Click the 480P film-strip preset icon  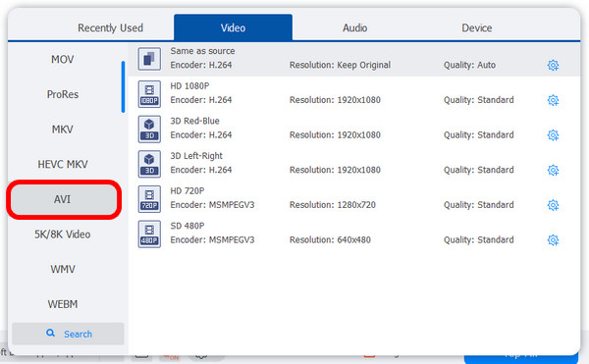[x=149, y=234]
